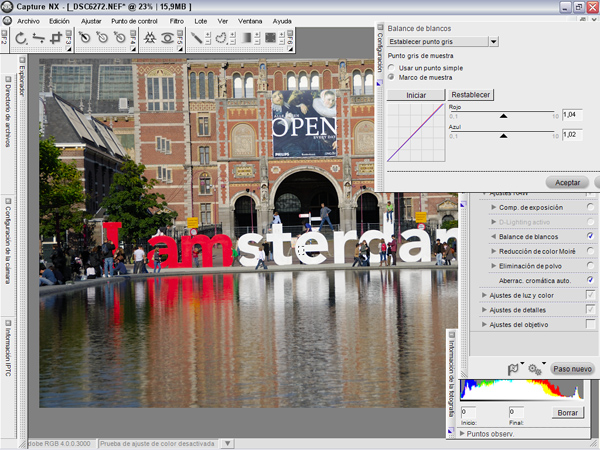
Task: Open the Ajustar menu
Action: [91, 21]
